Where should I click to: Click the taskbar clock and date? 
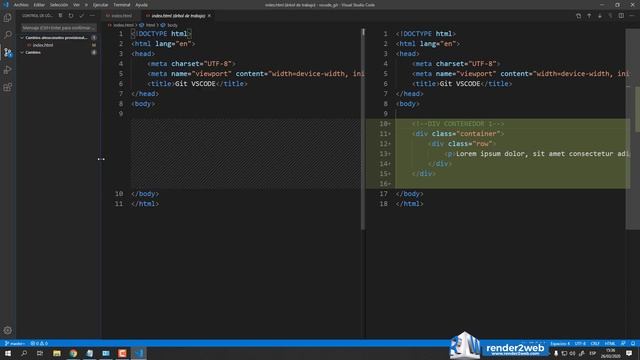[611, 353]
